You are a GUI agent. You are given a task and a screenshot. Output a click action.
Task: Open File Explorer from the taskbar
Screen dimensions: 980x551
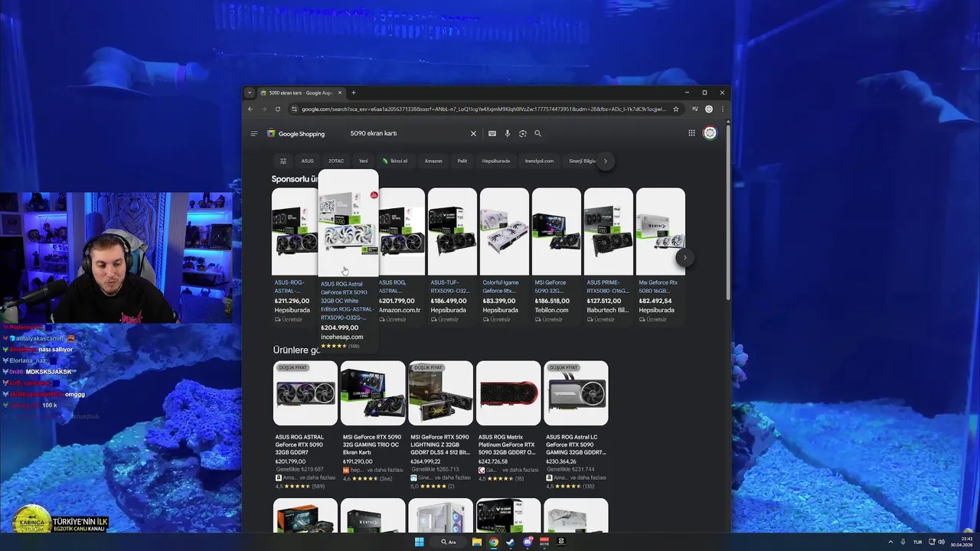click(476, 542)
